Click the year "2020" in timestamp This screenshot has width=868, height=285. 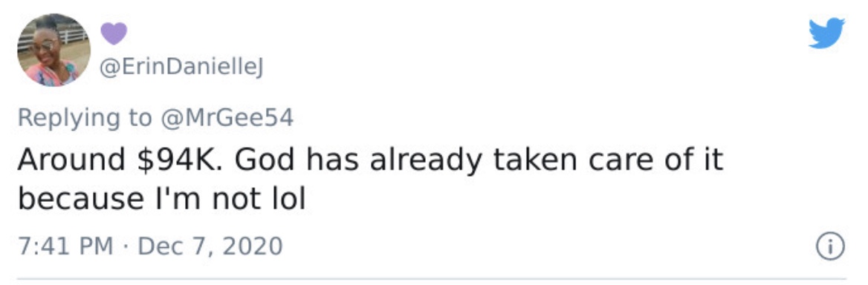point(255,246)
